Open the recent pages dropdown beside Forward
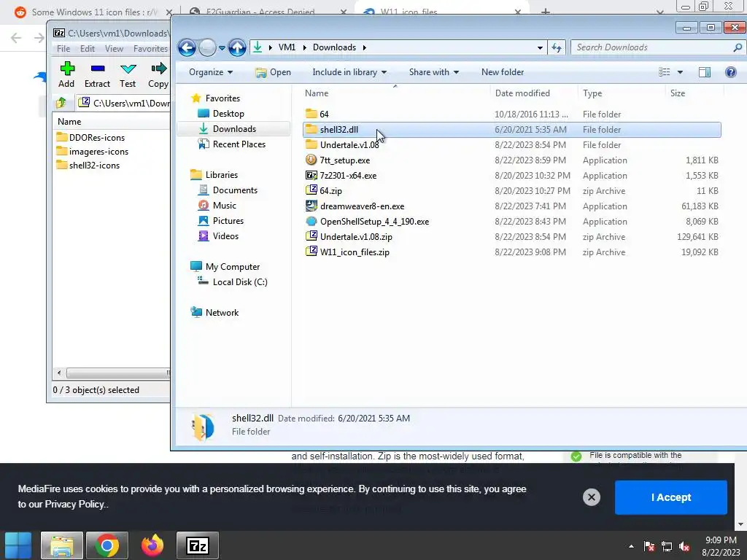The width and height of the screenshot is (747, 560). (222, 47)
